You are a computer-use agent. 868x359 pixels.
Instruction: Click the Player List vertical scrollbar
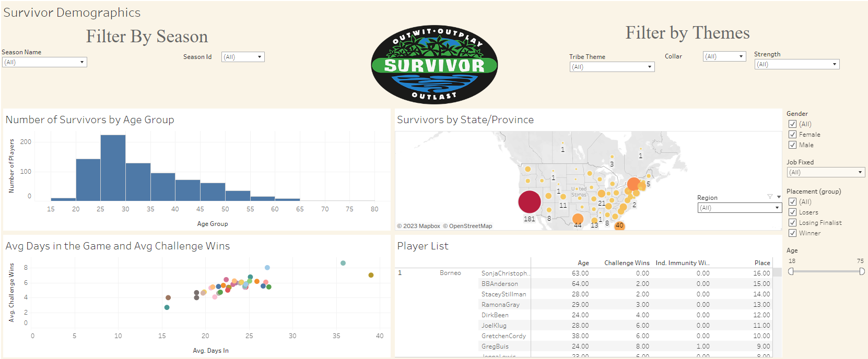pyautogui.click(x=777, y=313)
